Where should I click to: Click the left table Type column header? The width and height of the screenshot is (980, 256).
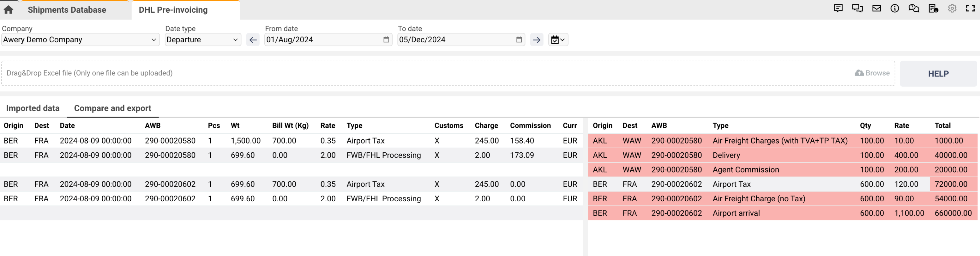354,125
